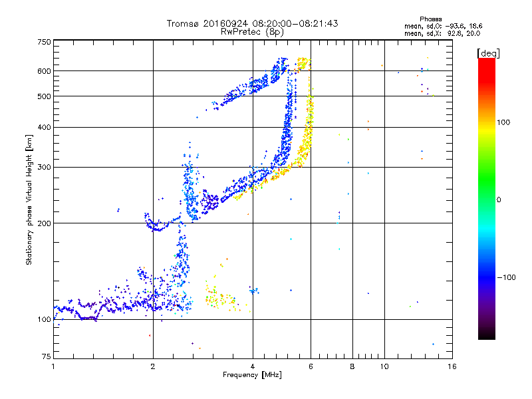The width and height of the screenshot is (532, 399).
Task: Click x-axis tick label '16'
Action: [x=452, y=366]
